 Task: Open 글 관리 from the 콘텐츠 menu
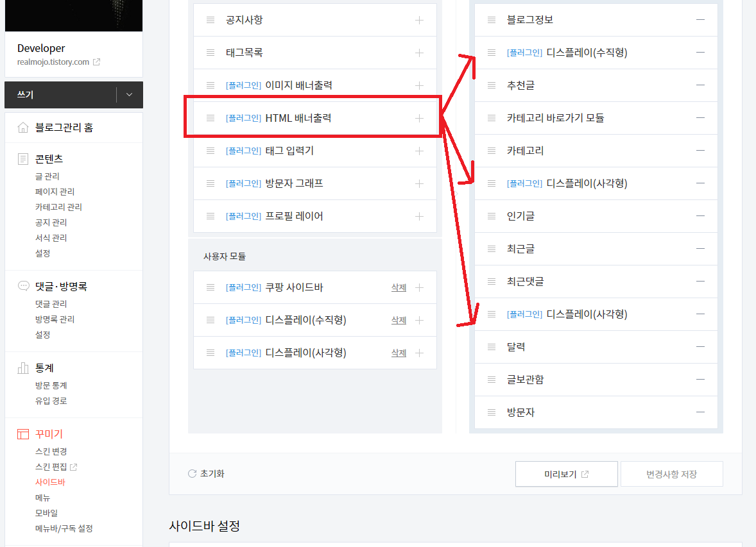click(x=47, y=176)
